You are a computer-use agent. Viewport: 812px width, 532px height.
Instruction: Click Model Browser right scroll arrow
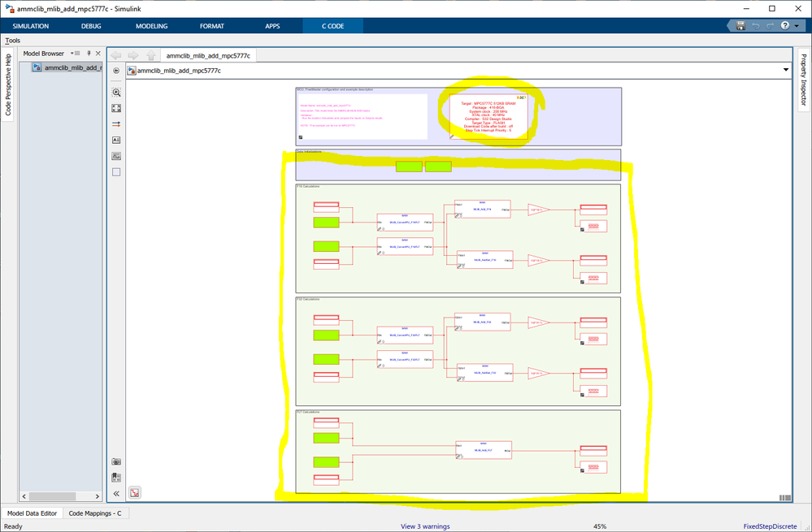tap(98, 496)
